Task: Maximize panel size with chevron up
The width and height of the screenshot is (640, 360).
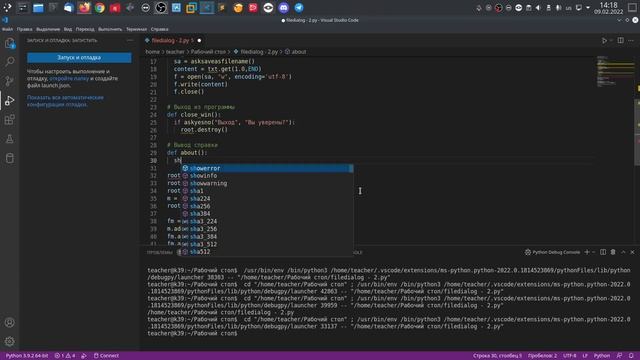Action: point(623,252)
